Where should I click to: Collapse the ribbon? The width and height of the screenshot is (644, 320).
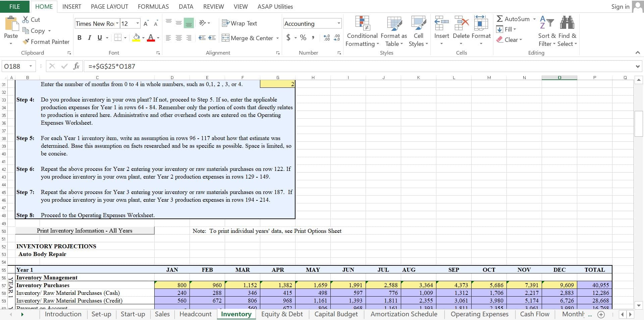tap(638, 53)
